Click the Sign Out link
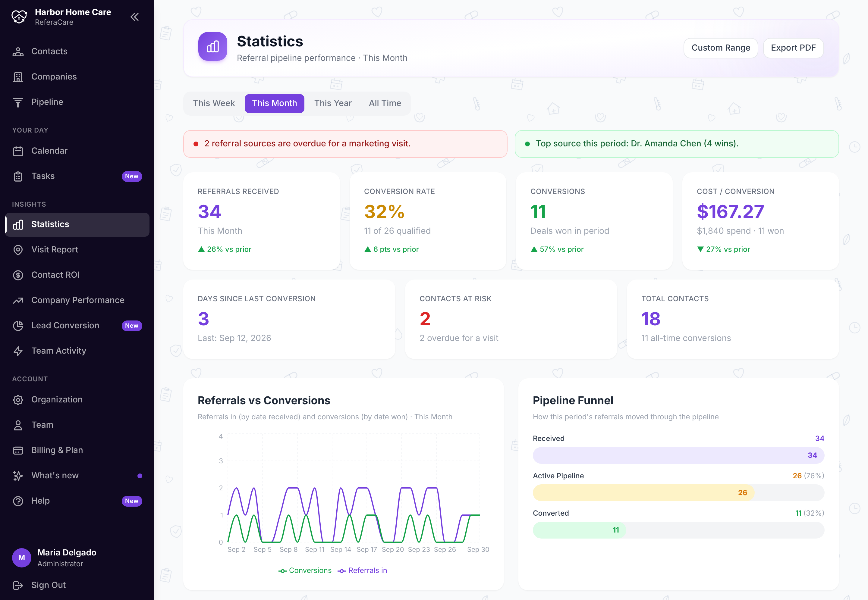 [x=77, y=585]
